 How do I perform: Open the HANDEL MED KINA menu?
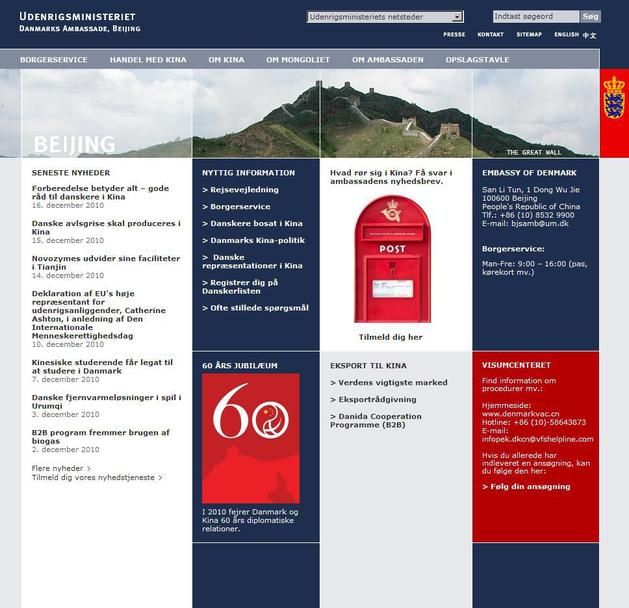(148, 60)
